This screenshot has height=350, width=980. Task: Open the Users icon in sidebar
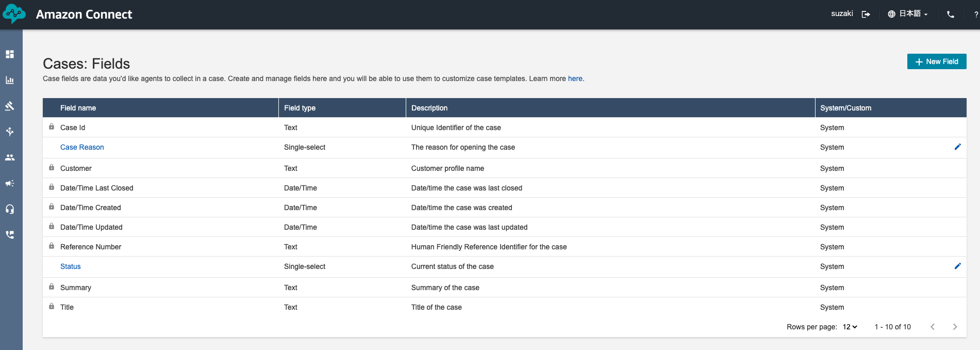point(10,157)
